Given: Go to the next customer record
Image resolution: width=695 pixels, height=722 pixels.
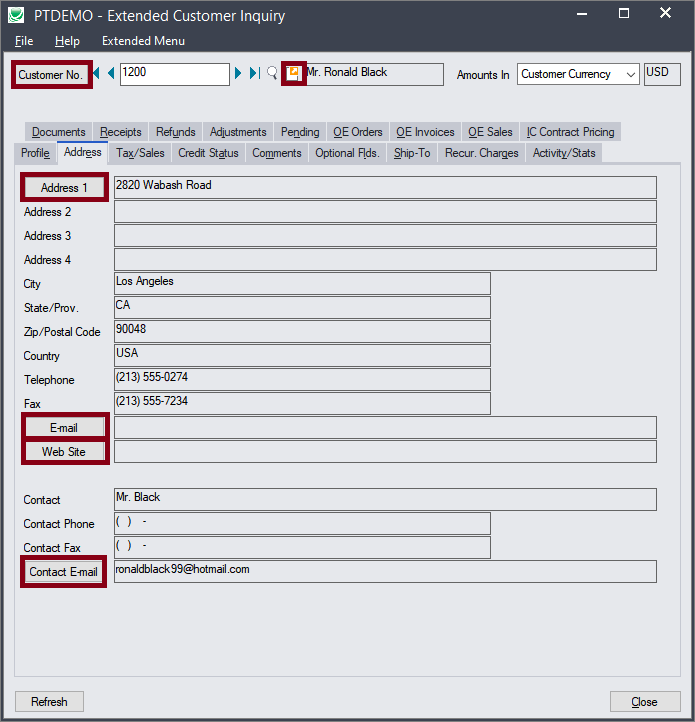Looking at the screenshot, I should [x=239, y=74].
